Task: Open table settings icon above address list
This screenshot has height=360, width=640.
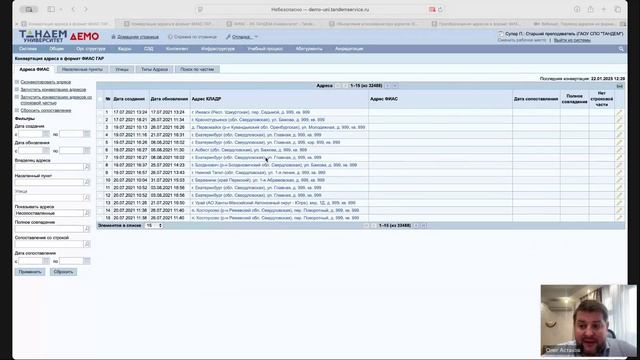Action: point(620,86)
